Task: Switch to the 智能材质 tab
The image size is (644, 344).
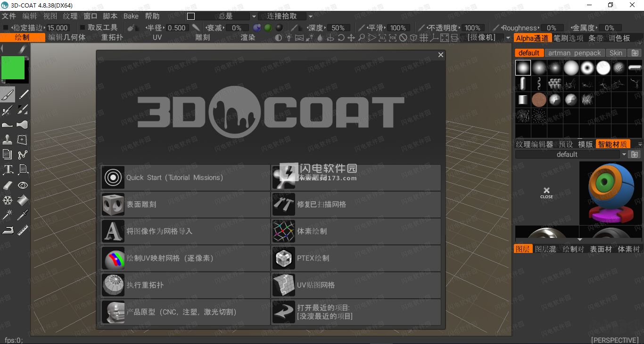Action: coord(613,144)
